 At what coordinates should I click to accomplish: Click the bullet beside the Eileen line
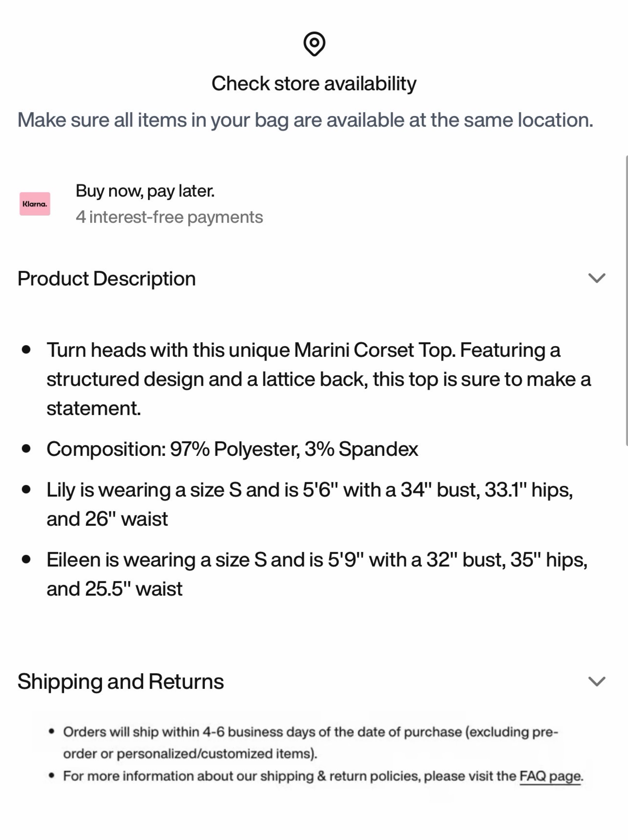click(x=26, y=559)
